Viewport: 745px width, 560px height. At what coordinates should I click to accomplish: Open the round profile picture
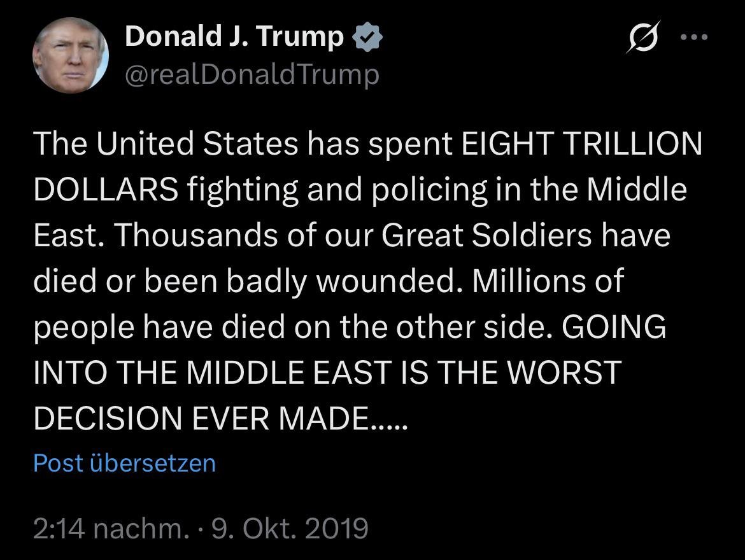70,55
